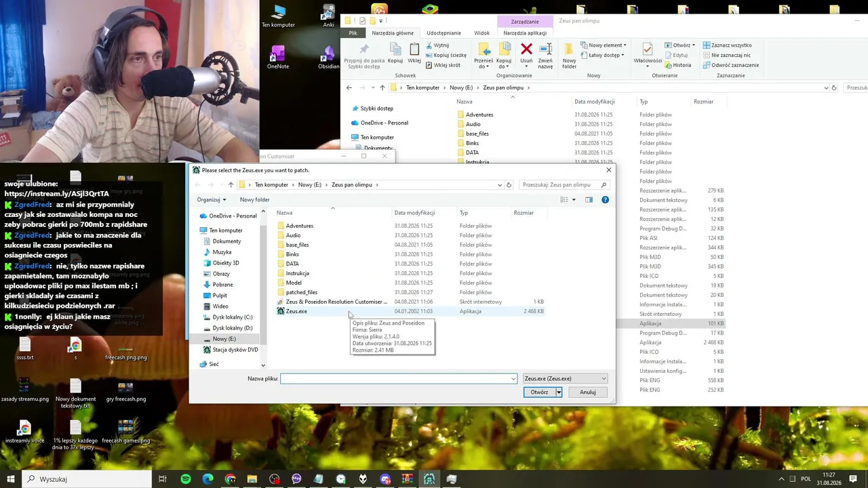
Task: Open WinRAR from the taskbar
Action: [407, 479]
